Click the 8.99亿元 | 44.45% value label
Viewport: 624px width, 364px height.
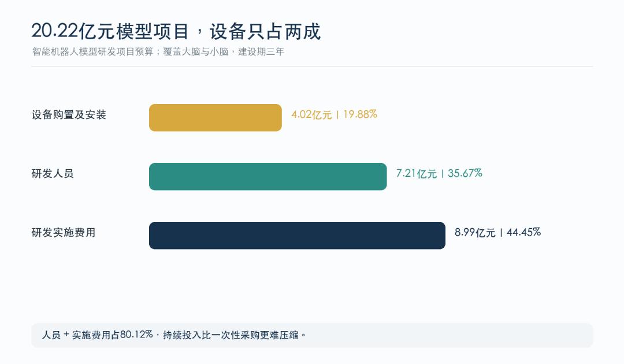(x=497, y=232)
